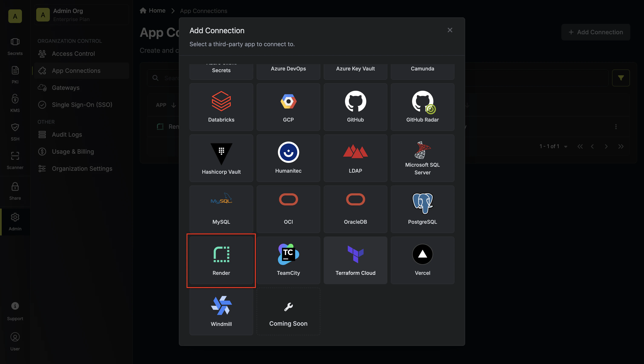Viewport: 644px width, 364px height.
Task: Choose the GCP app connection
Action: coord(288,107)
